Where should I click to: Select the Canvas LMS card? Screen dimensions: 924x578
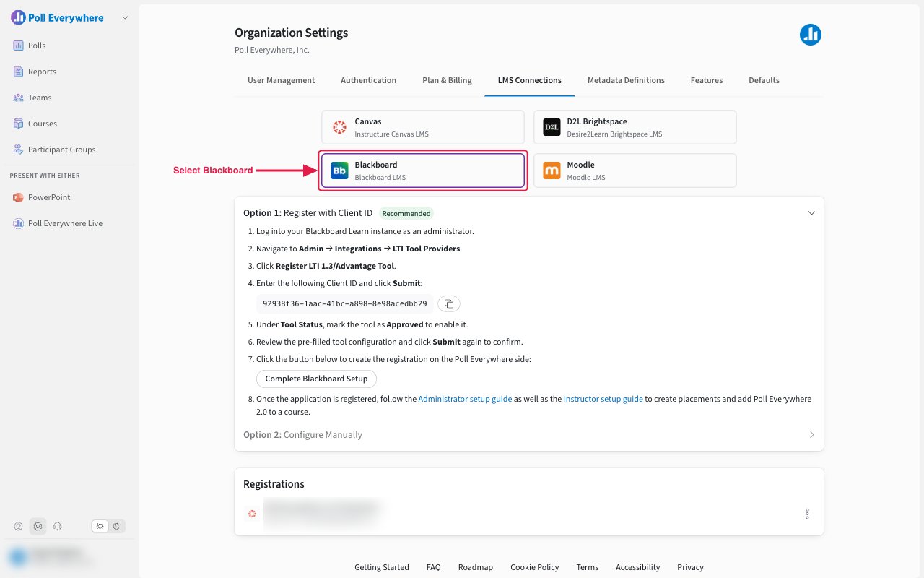(x=423, y=127)
